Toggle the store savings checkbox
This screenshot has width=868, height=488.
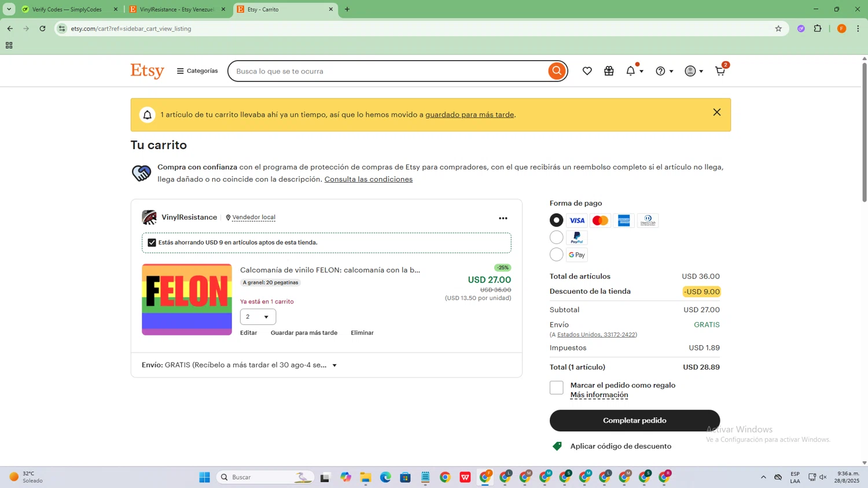(x=152, y=242)
